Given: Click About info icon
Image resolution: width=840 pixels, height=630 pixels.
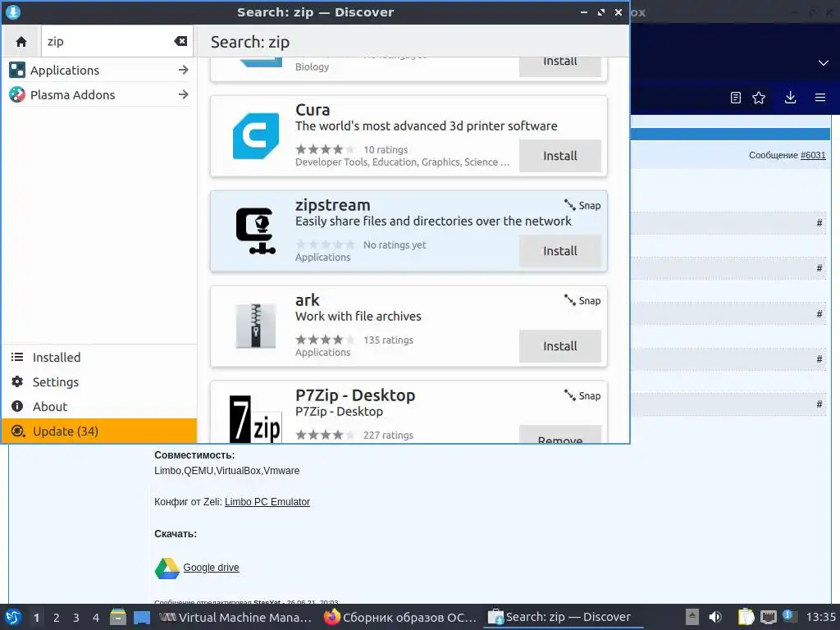Looking at the screenshot, I should point(17,407).
